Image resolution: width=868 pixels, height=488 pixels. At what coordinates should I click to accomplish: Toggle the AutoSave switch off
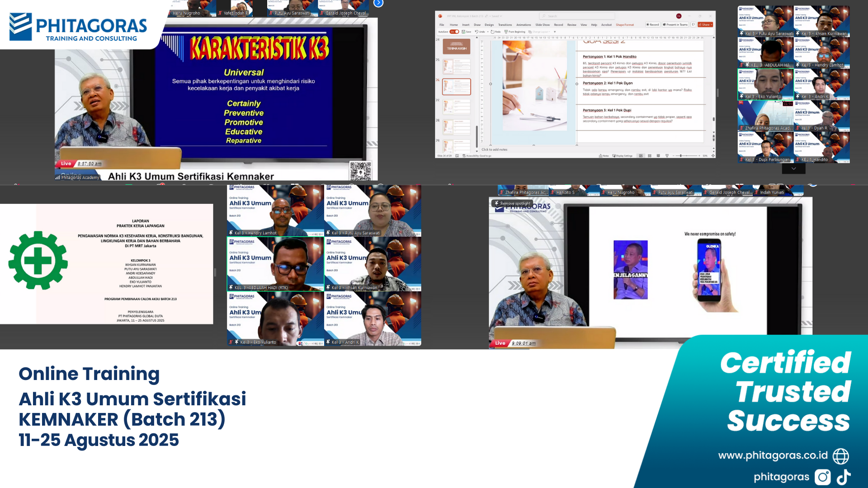[x=454, y=32]
